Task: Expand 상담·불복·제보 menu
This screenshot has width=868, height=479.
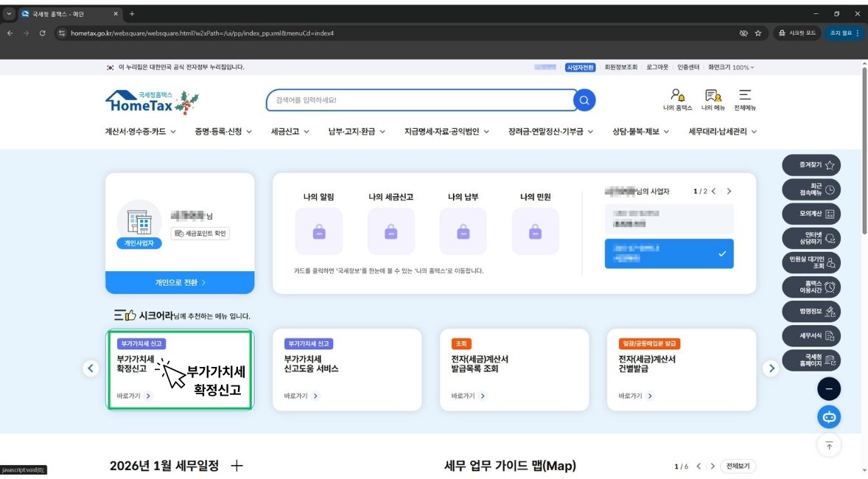Action: [x=640, y=132]
